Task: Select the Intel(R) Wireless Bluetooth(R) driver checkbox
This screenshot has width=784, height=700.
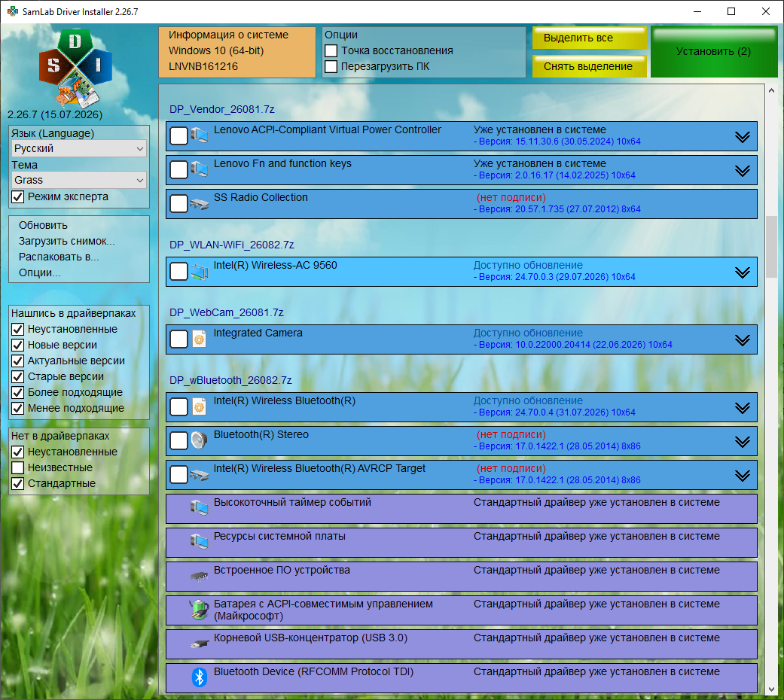Action: [x=179, y=406]
